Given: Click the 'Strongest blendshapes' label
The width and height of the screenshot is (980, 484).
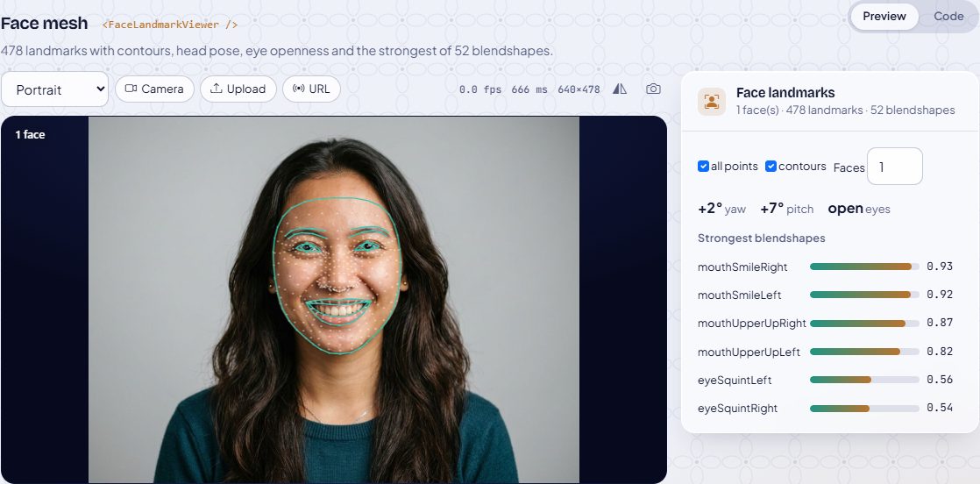Looking at the screenshot, I should 761,238.
